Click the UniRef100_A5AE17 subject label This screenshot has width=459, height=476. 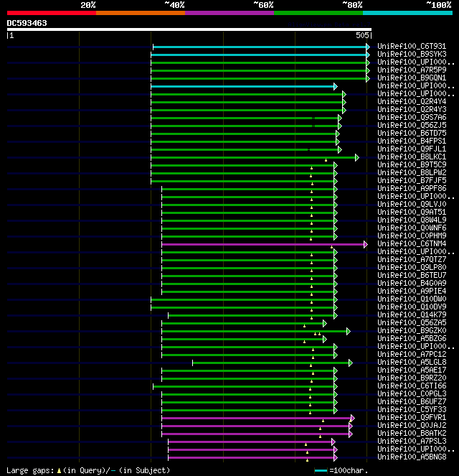pos(412,370)
